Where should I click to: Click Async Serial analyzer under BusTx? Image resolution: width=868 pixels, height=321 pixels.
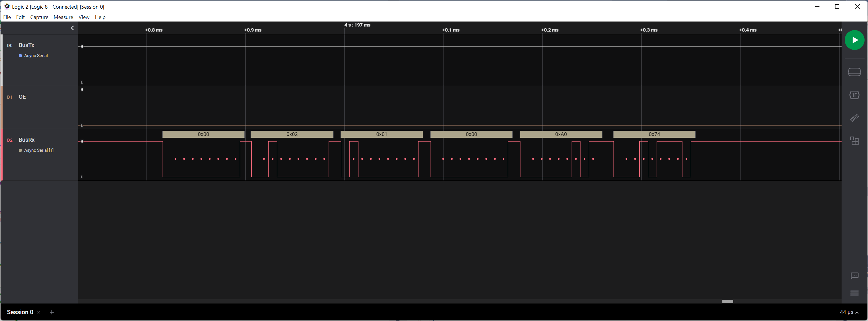(x=36, y=56)
